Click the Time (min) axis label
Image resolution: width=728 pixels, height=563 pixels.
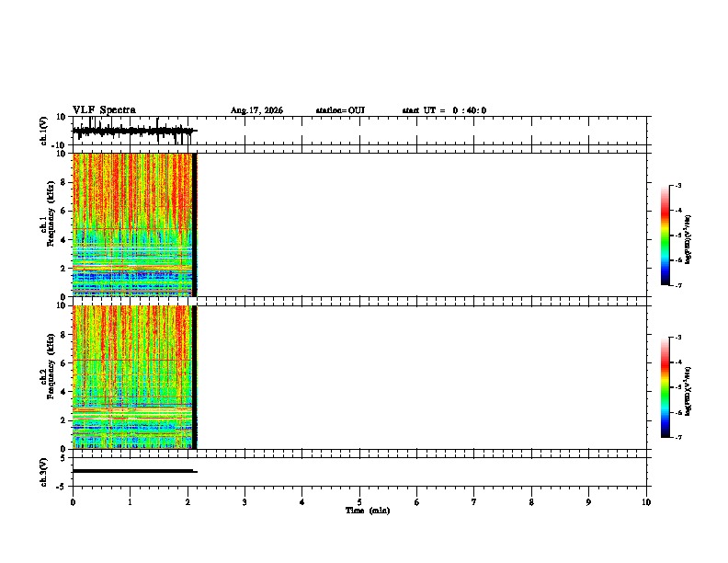coord(368,511)
